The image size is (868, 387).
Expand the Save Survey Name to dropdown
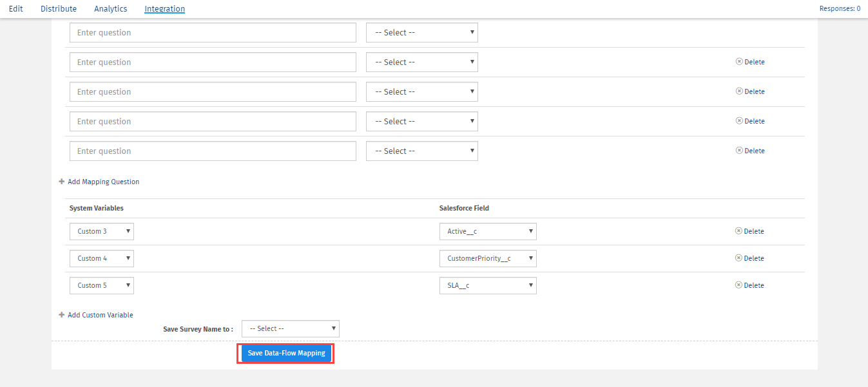pyautogui.click(x=290, y=328)
